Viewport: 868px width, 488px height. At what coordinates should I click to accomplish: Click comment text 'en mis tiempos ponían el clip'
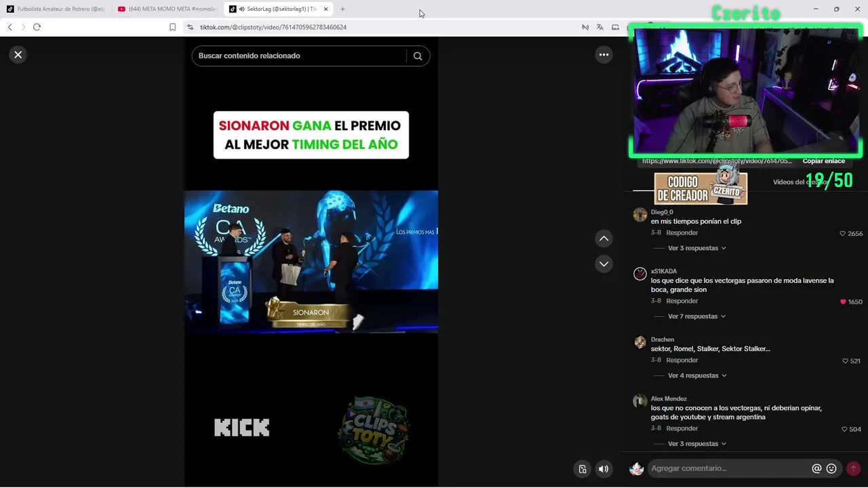point(696,222)
